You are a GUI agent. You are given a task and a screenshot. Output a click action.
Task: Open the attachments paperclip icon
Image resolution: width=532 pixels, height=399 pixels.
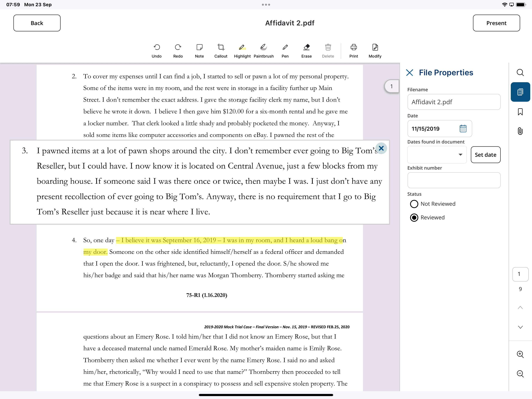pos(520,131)
